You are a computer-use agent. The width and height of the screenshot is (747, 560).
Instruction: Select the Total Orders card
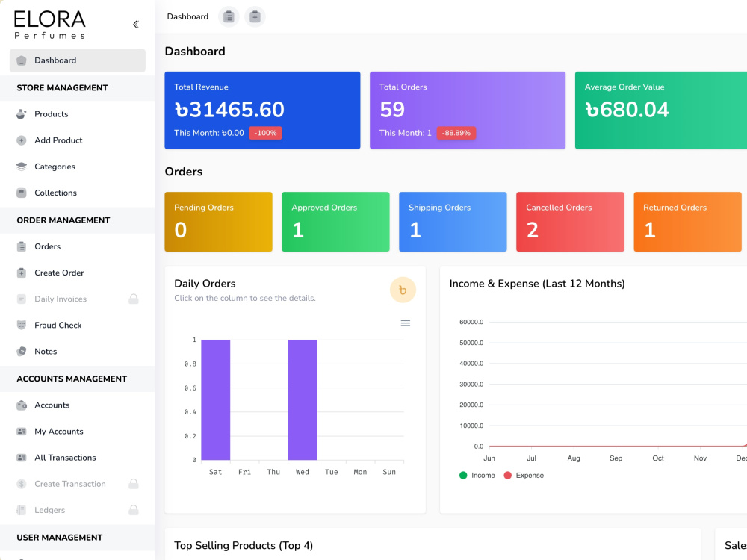click(468, 111)
